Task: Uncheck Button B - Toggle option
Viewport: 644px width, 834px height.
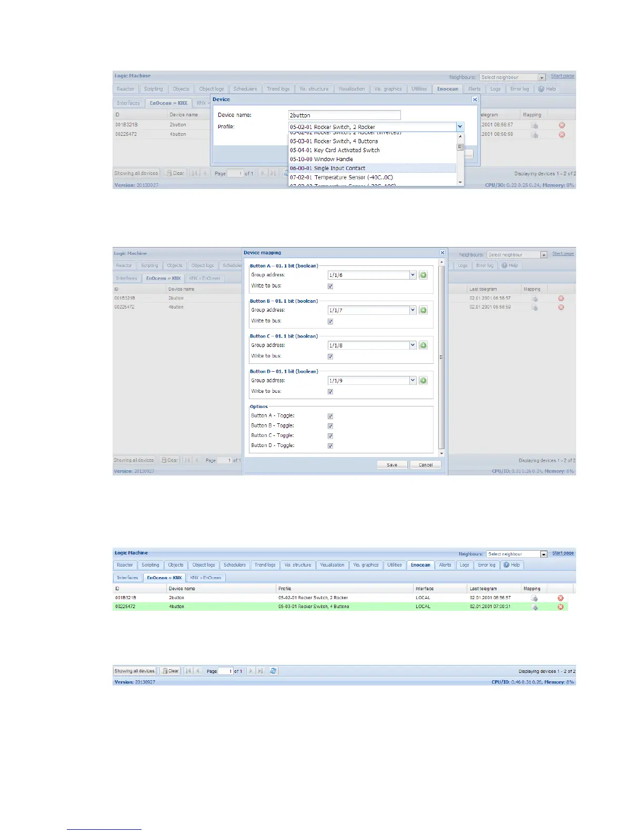Action: pos(330,426)
